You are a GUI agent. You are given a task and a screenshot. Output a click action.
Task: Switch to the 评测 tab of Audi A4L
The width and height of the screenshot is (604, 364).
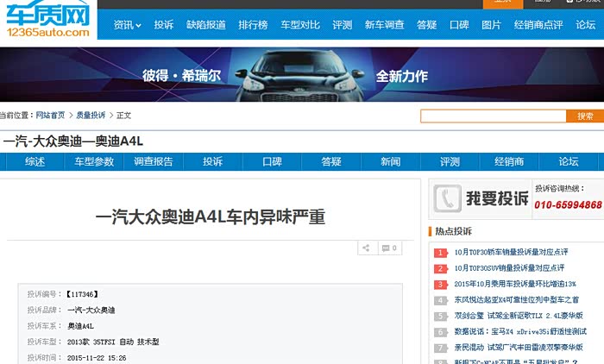point(450,161)
